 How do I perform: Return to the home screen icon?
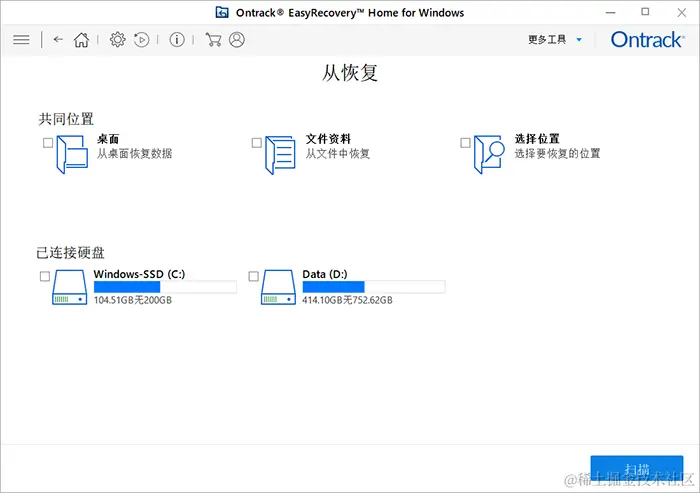coord(81,40)
